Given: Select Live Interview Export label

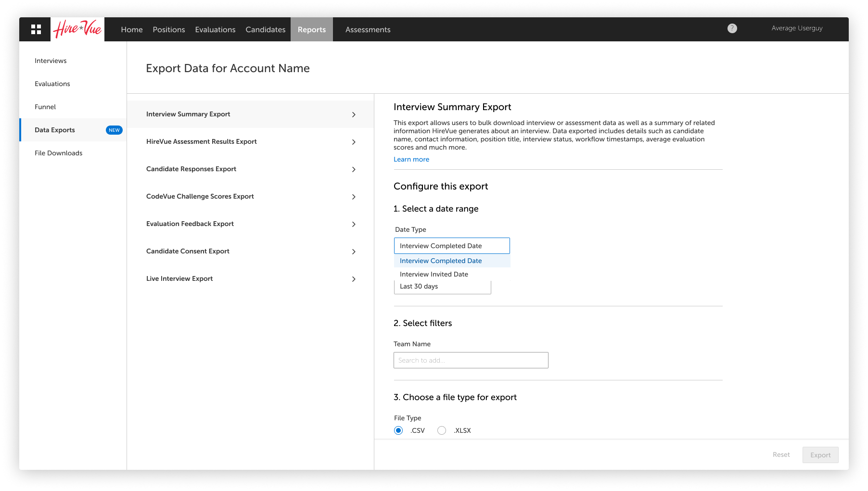Looking at the screenshot, I should click(179, 278).
